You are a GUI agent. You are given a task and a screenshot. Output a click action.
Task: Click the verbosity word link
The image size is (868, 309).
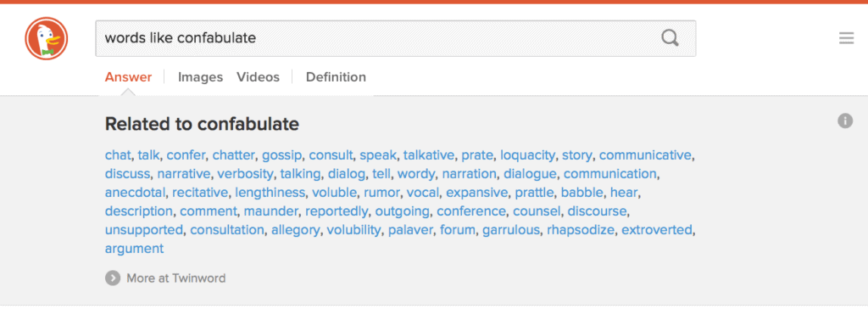[x=245, y=174]
